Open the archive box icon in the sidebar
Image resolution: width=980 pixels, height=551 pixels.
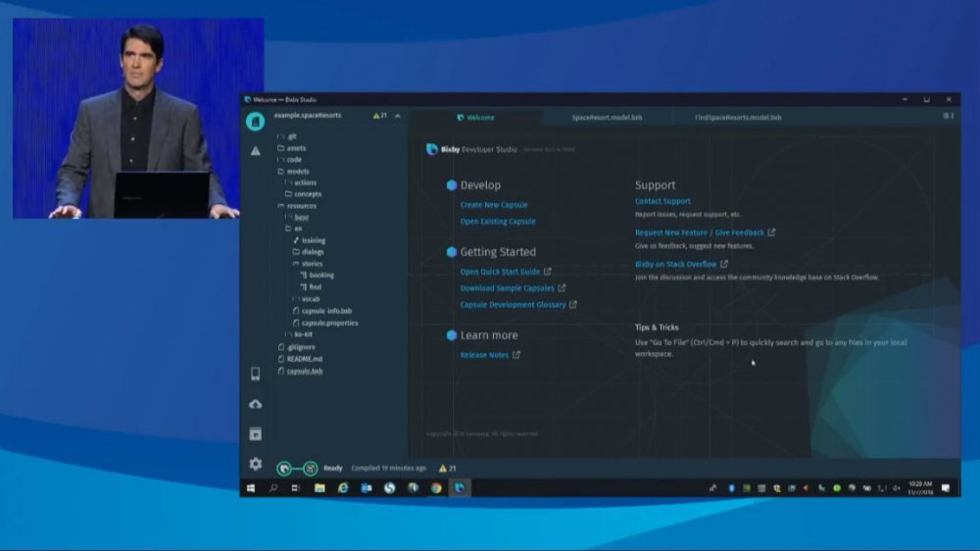[256, 433]
